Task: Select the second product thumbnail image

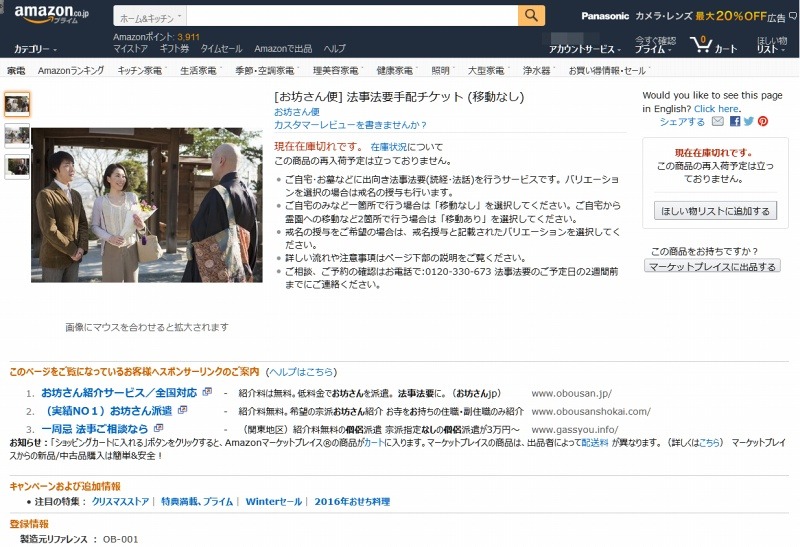Action: click(x=17, y=136)
